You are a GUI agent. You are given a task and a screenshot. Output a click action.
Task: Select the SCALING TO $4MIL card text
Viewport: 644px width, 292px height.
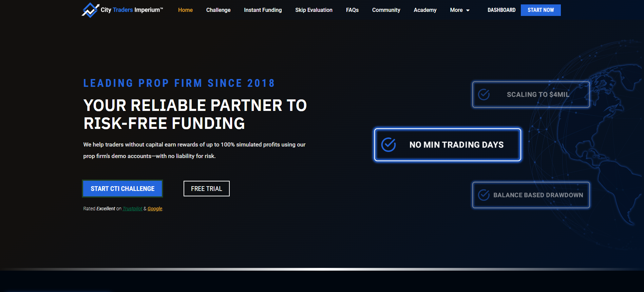point(538,95)
